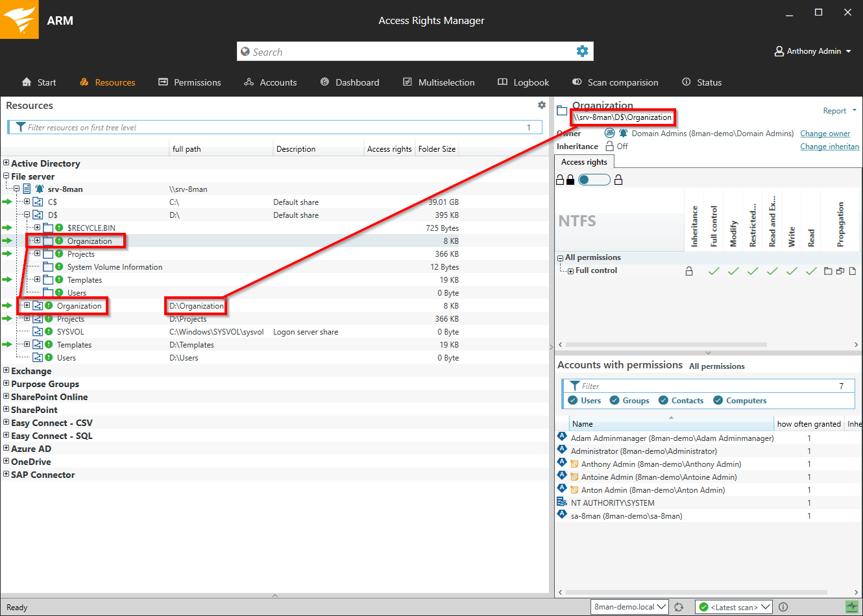This screenshot has height=616, width=863.
Task: Expand the SharePoint Online node
Action: [6, 396]
